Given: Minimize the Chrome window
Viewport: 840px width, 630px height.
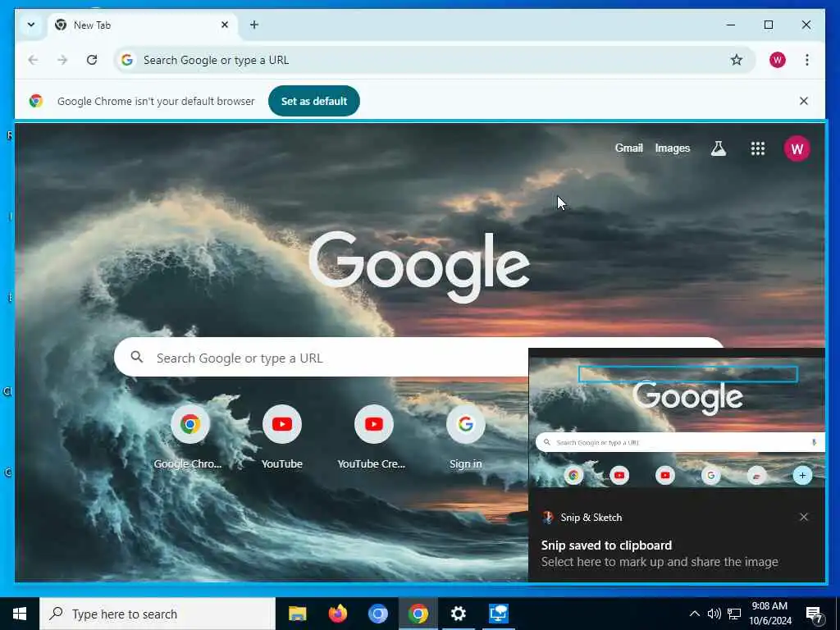Looking at the screenshot, I should 731,25.
